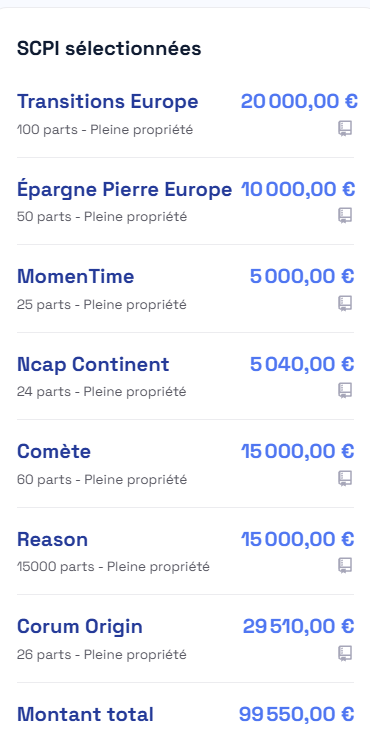Click the 20 000,00 € amount
Screen dimensions: 387x753
pos(299,102)
